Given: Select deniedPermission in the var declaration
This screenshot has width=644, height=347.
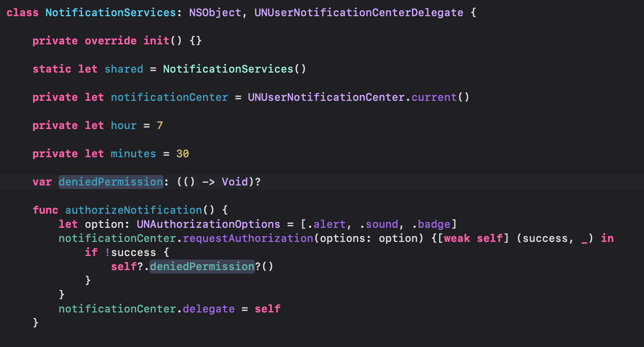Looking at the screenshot, I should [x=111, y=182].
